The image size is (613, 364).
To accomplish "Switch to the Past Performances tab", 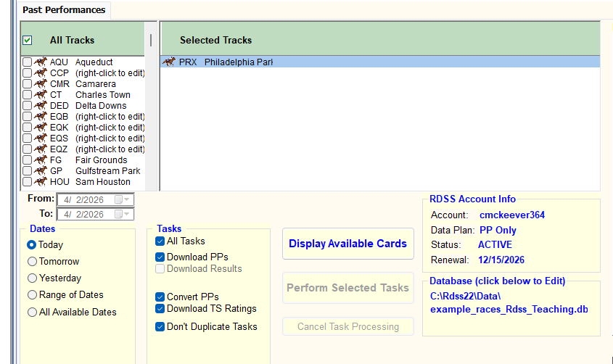I will click(64, 10).
